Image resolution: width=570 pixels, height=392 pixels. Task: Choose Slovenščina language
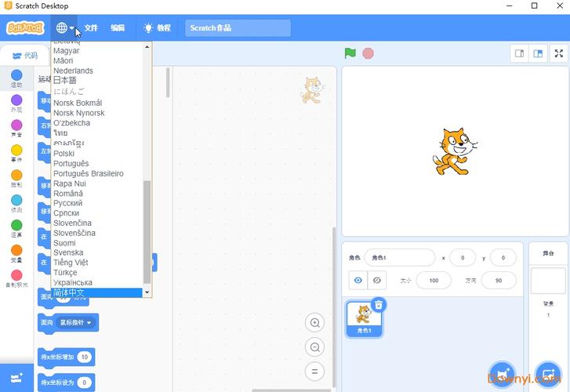coord(96,233)
